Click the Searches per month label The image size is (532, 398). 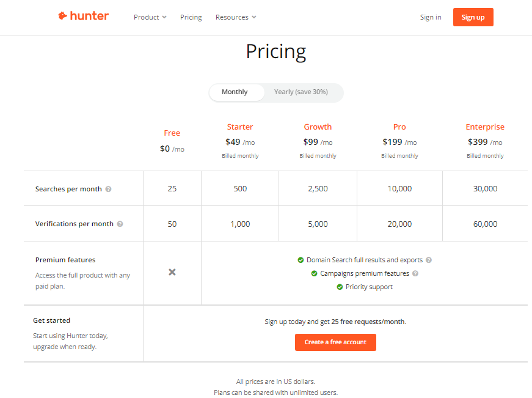click(68, 189)
